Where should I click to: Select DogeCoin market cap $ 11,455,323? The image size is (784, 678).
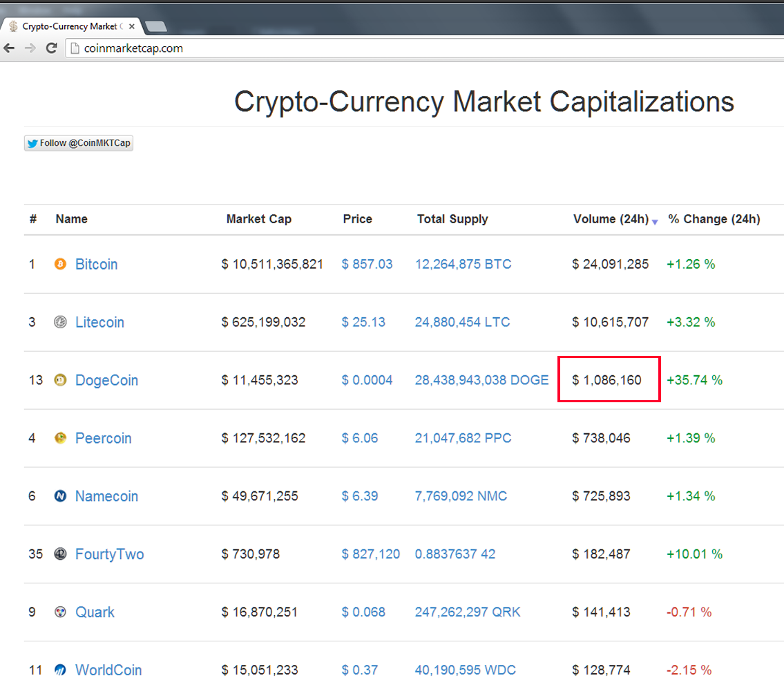point(260,380)
